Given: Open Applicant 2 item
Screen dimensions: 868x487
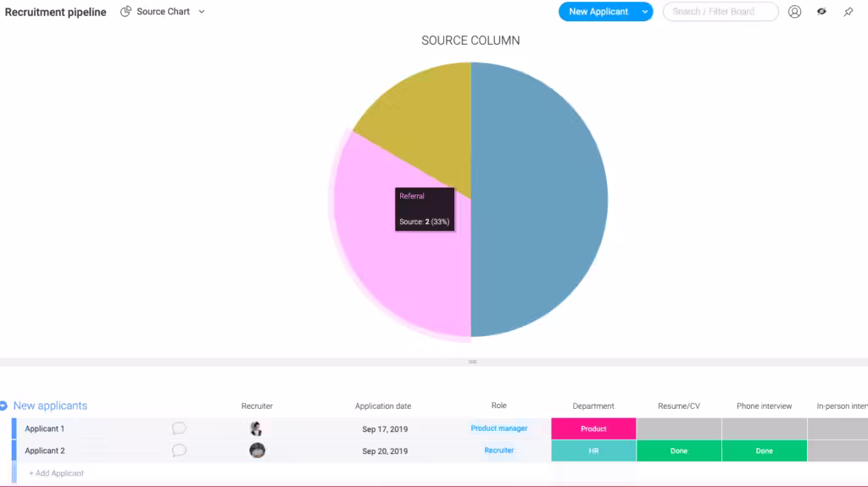Looking at the screenshot, I should point(45,451).
